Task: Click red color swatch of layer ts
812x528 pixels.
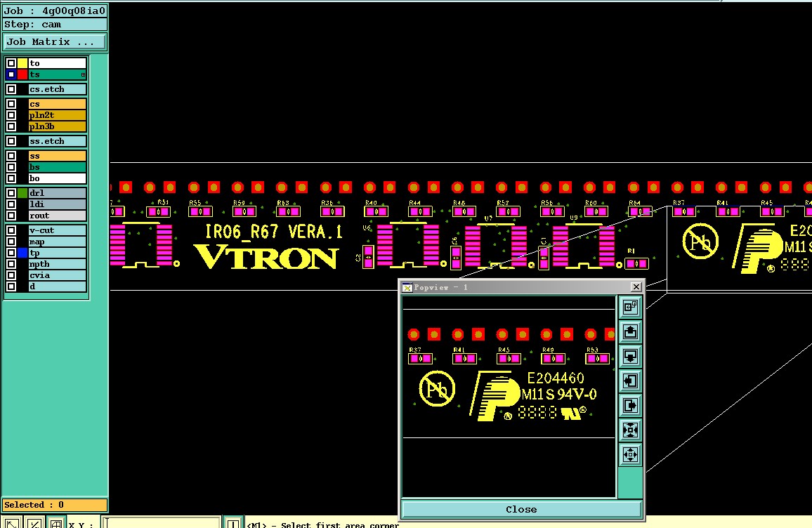Action: coord(22,74)
